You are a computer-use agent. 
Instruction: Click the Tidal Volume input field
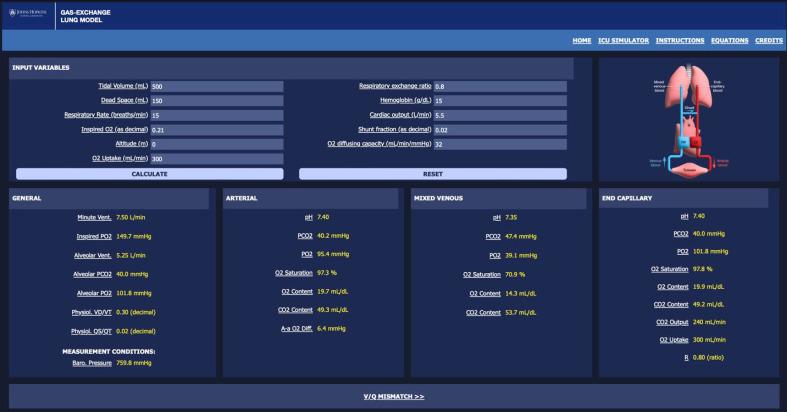[216, 86]
